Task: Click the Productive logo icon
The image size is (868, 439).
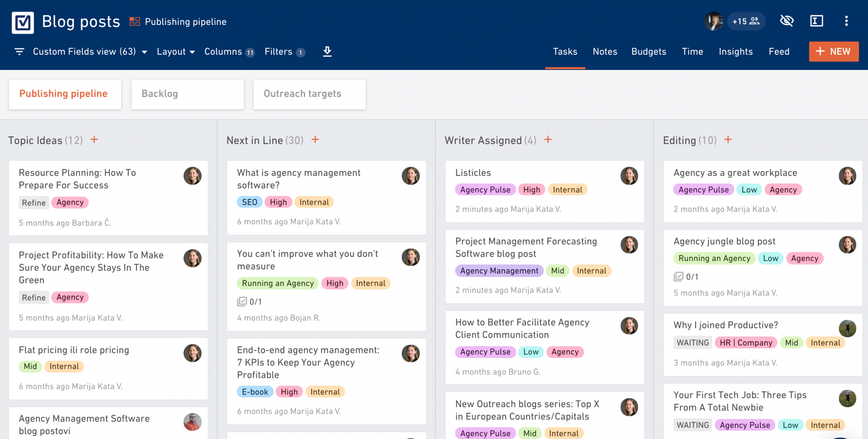Action: point(23,22)
